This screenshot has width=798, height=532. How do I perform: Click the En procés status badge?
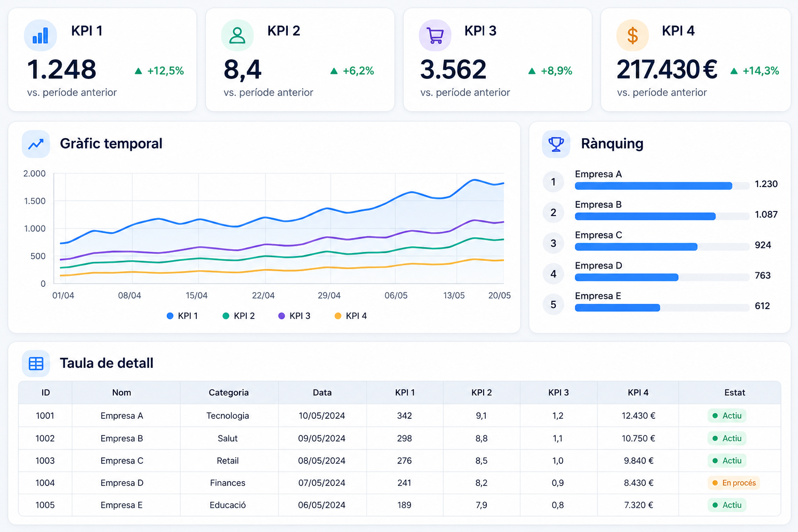[x=734, y=483]
